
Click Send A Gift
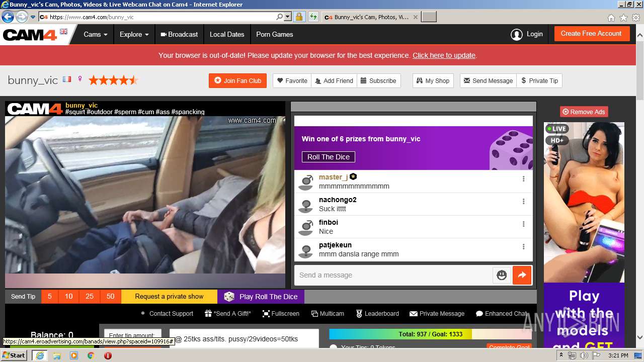pos(227,314)
